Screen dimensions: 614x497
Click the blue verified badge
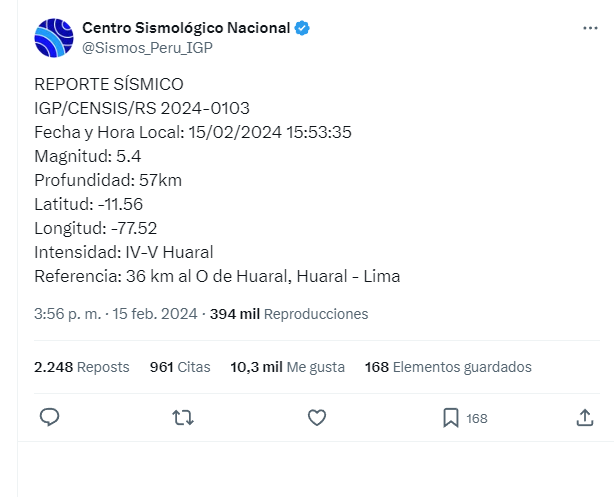point(301,28)
